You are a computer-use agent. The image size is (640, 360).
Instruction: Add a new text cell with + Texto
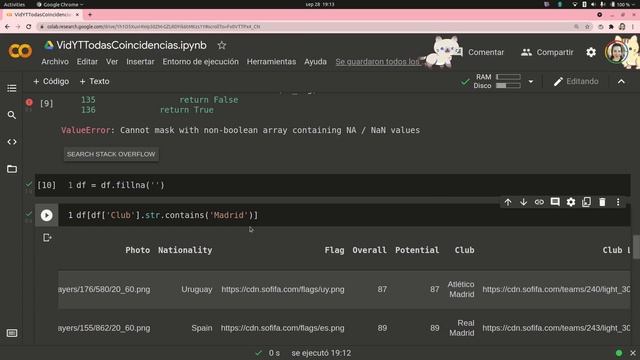click(94, 81)
